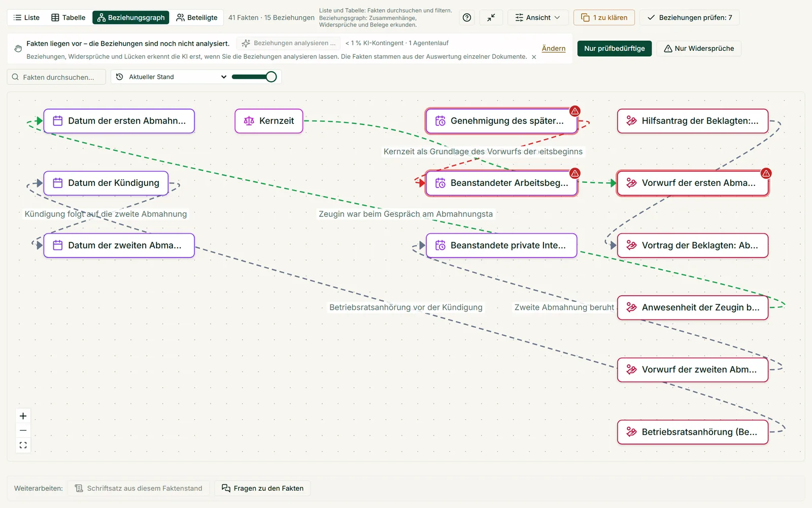Screen dimensions: 812x508
Task: Click warning badge on Vorwurf der ersten Abma node
Action: tap(766, 173)
